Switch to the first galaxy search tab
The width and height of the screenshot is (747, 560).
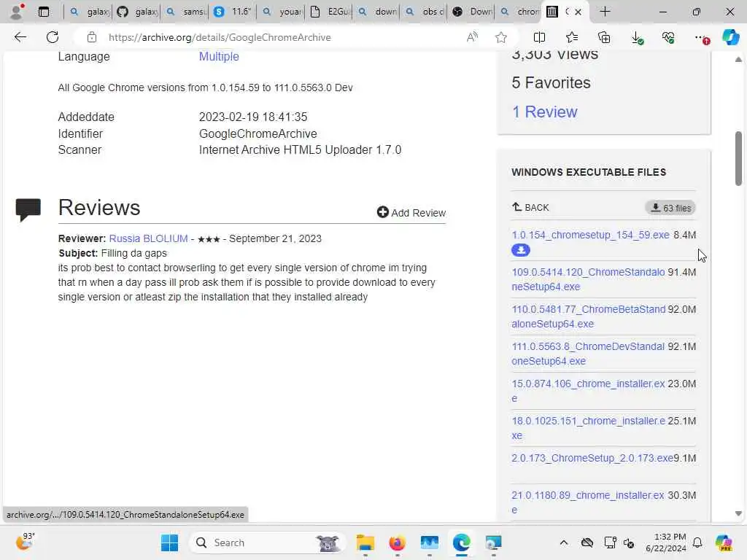(89, 12)
